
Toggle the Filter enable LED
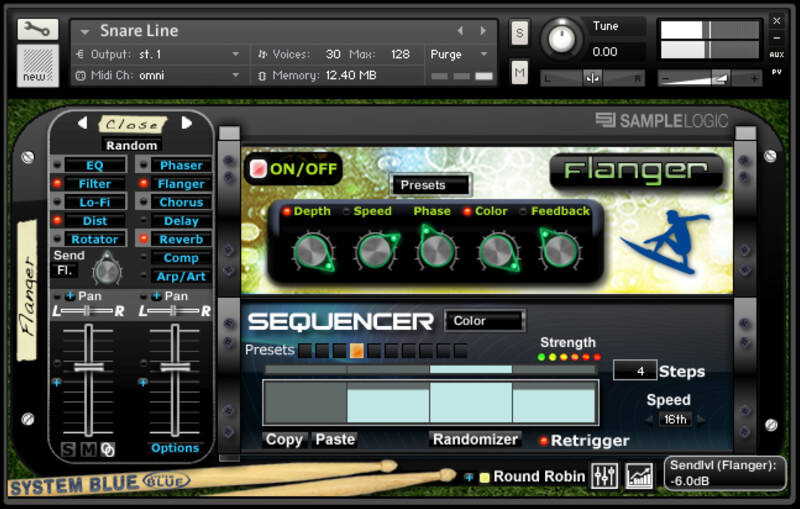pos(57,183)
